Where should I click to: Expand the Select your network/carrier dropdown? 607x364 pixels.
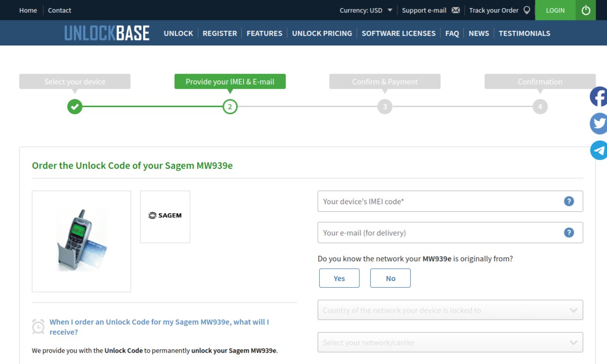[x=450, y=342]
